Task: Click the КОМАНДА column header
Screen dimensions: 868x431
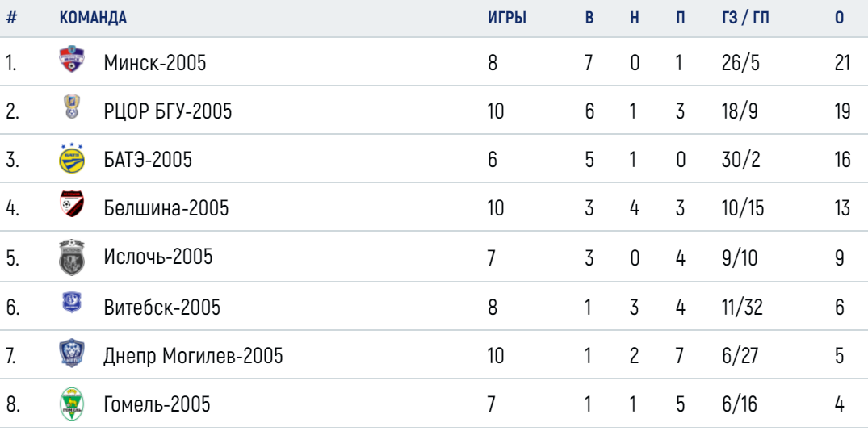Action: 93,18
